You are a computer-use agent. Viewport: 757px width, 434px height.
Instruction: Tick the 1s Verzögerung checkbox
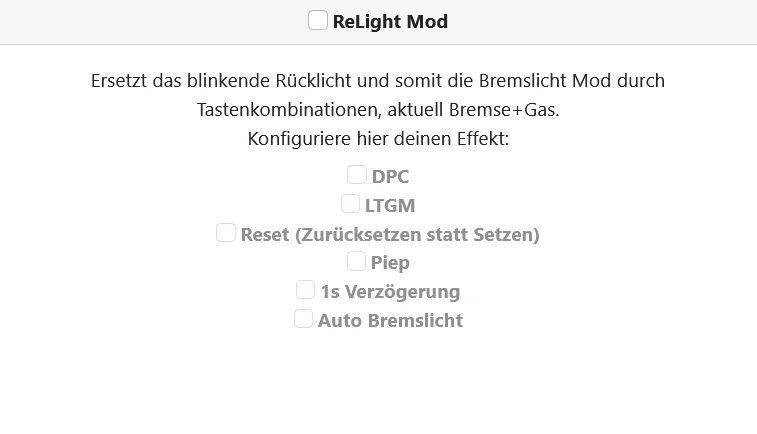(x=305, y=290)
